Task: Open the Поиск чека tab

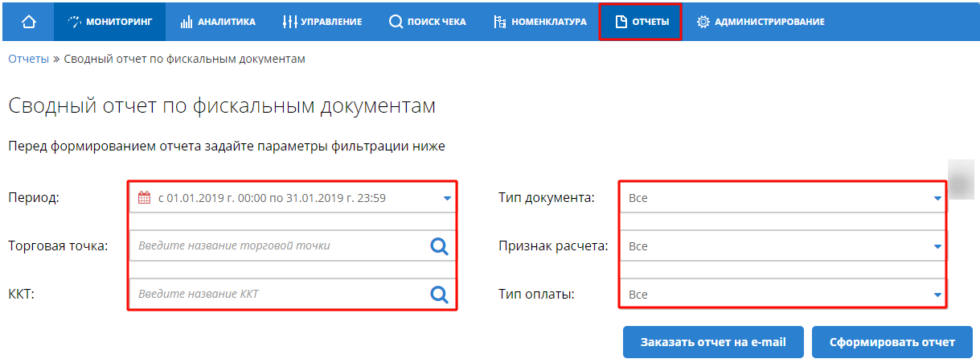Action: tap(427, 22)
